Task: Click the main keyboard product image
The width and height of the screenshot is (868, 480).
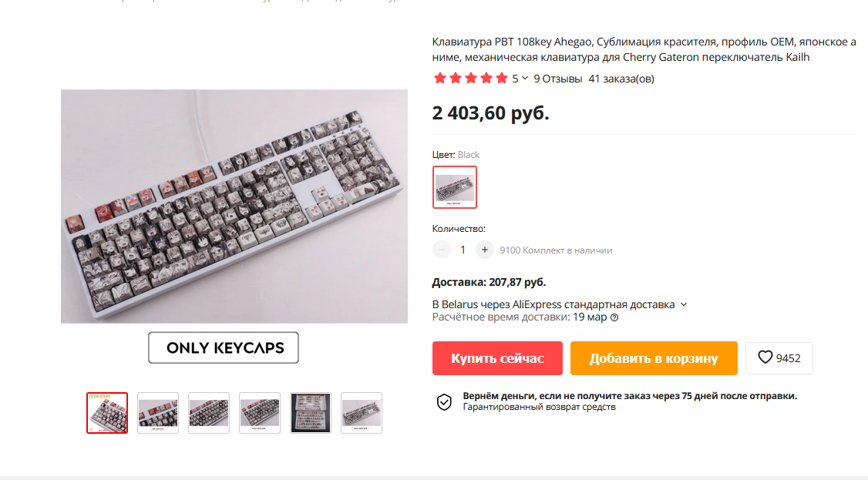Action: (x=234, y=206)
